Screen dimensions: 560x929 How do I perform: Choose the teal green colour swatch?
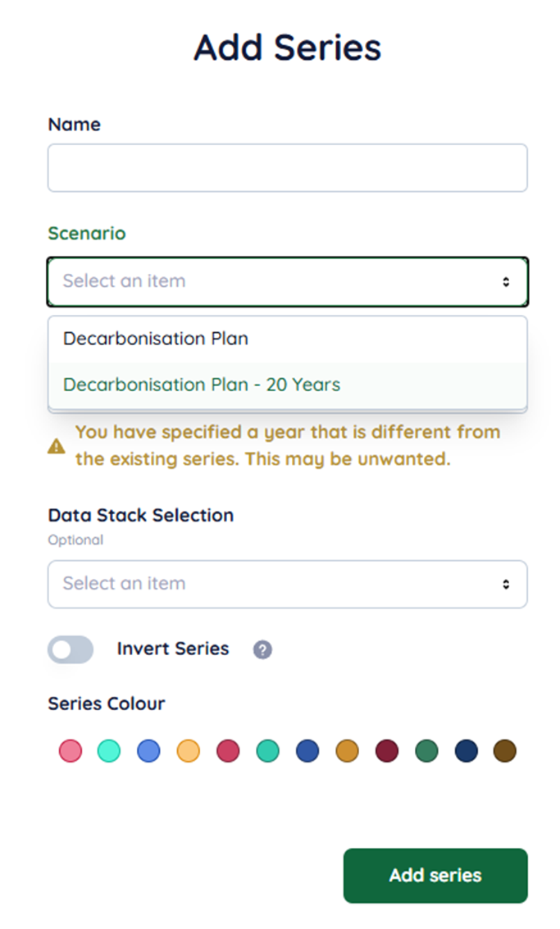[267, 751]
